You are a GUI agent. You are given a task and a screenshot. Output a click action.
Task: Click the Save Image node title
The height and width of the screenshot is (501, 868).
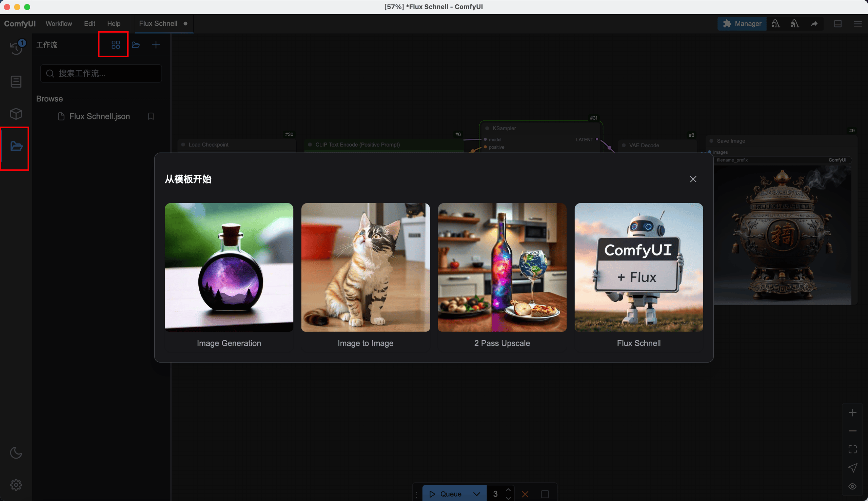(731, 141)
